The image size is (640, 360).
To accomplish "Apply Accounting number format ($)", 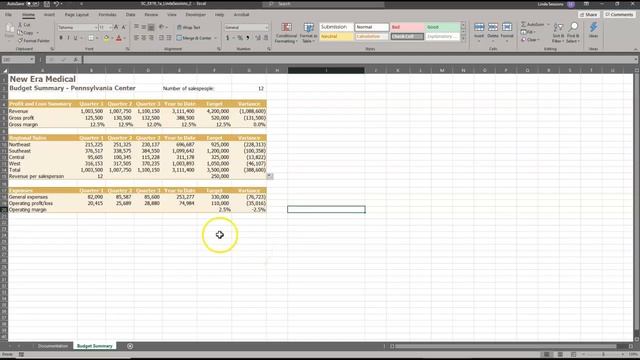I will [228, 38].
